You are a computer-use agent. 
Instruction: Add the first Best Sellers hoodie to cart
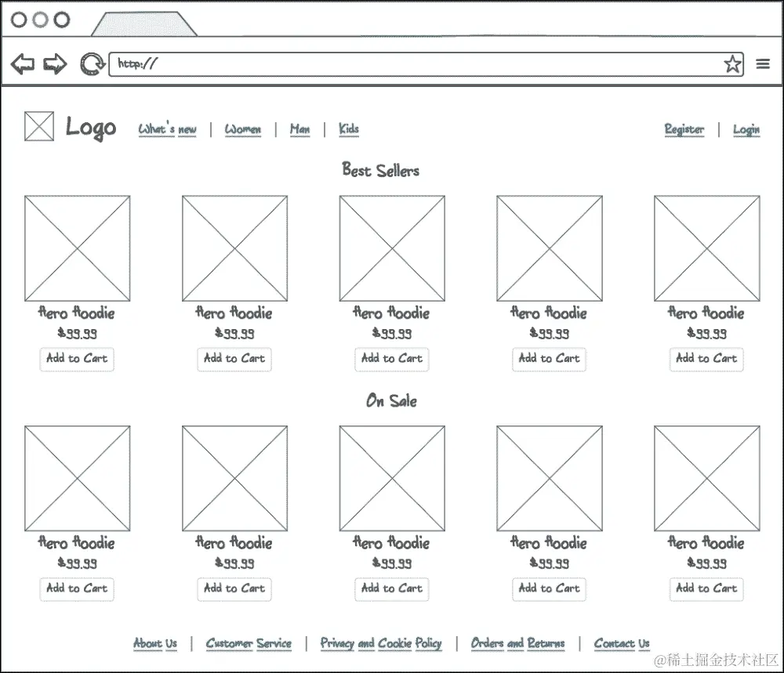(77, 359)
